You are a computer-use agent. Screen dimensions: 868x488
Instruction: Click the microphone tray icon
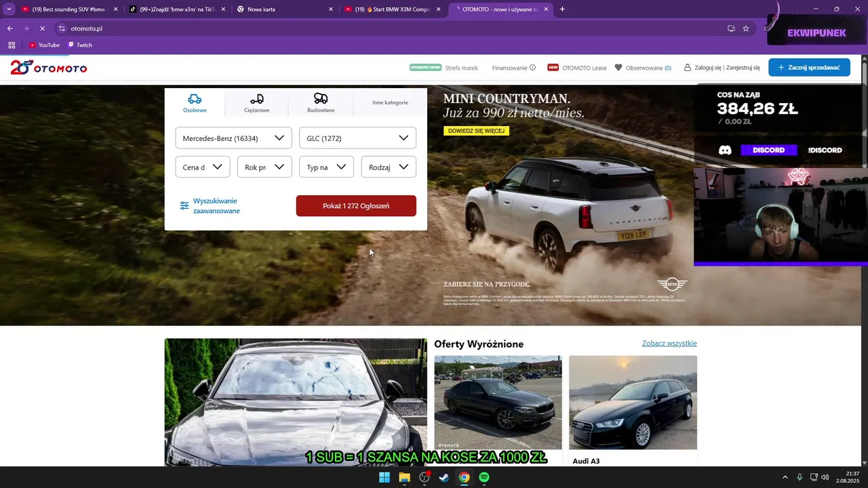pos(800,477)
